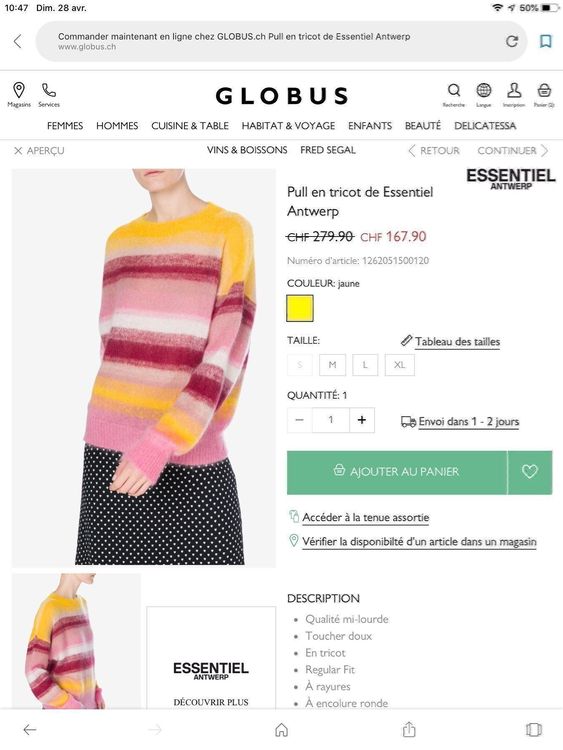The height and width of the screenshot is (750, 563).
Task: Open the Recherche search icon
Action: click(x=454, y=90)
